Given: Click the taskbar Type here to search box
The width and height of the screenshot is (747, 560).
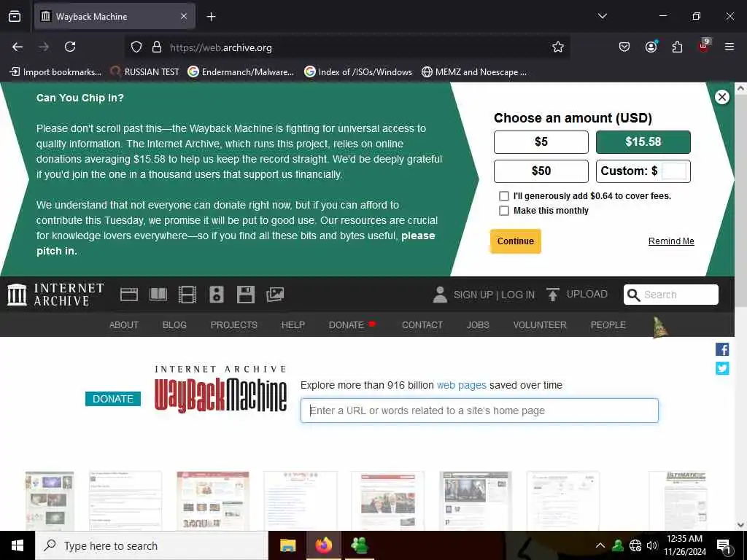Looking at the screenshot, I should (x=152, y=545).
